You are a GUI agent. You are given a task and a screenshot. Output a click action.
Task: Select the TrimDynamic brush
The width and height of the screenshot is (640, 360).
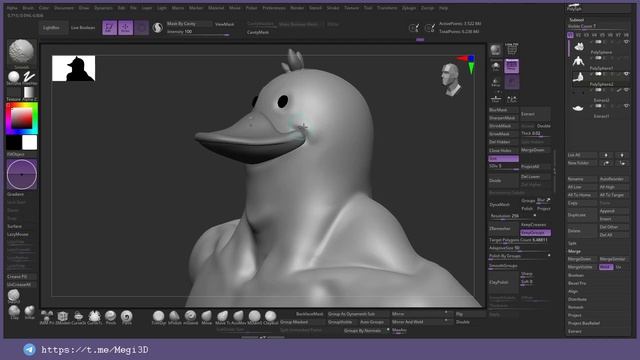tap(158, 317)
